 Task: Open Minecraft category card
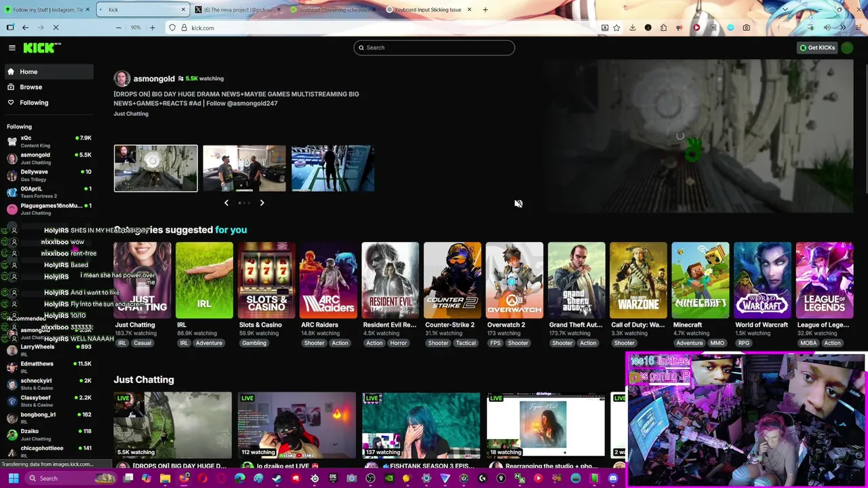coord(701,281)
